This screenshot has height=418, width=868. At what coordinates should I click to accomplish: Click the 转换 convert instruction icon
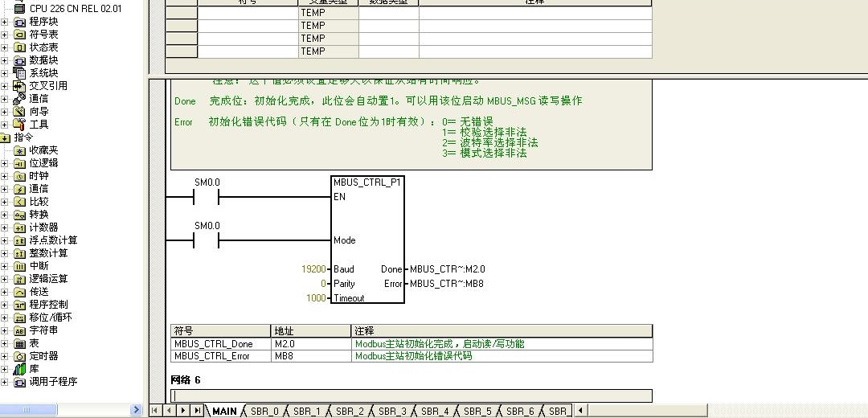[x=19, y=215]
